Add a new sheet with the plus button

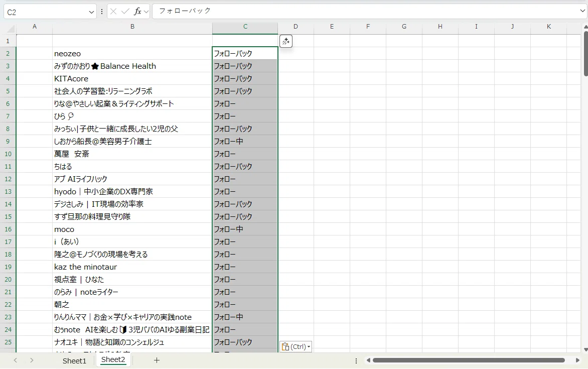pyautogui.click(x=157, y=360)
